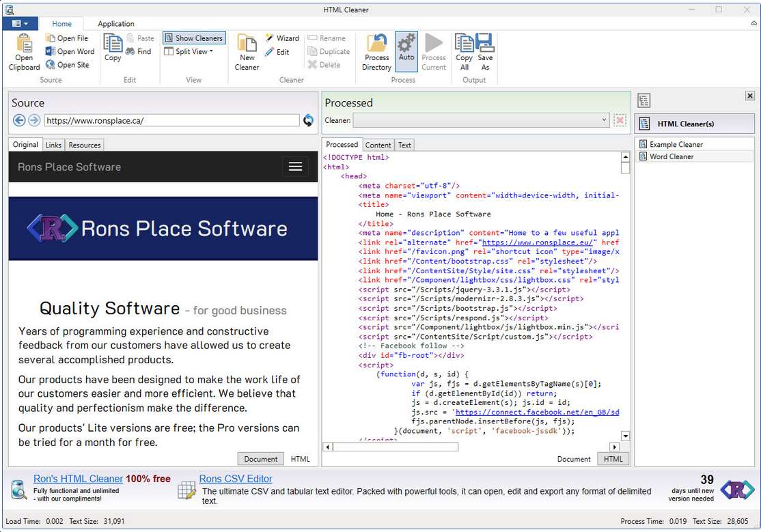Screen dimensions: 761x532
Task: Open Clipboard source button
Action: [24, 53]
